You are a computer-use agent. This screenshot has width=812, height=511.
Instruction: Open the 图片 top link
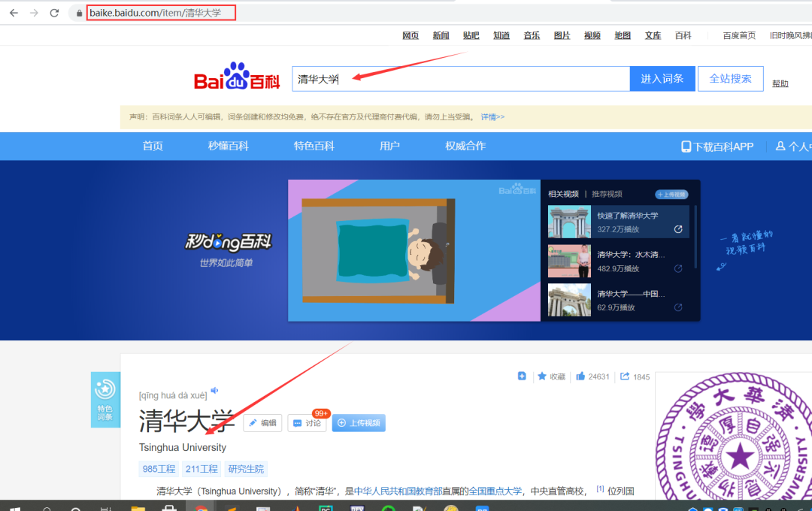[x=562, y=36]
